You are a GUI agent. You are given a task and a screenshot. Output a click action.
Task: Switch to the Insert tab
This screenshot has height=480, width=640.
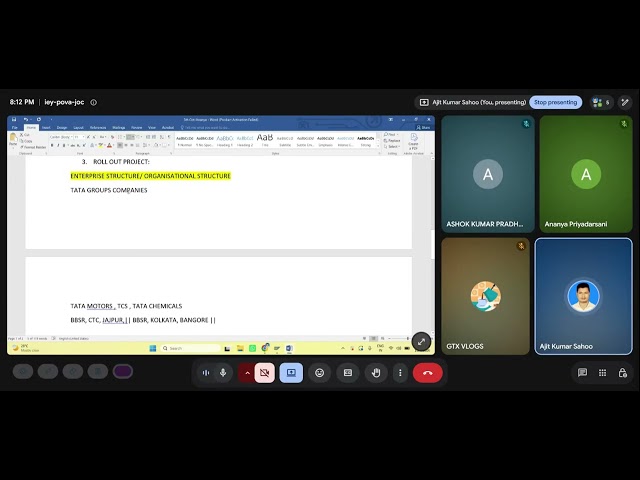tap(46, 128)
